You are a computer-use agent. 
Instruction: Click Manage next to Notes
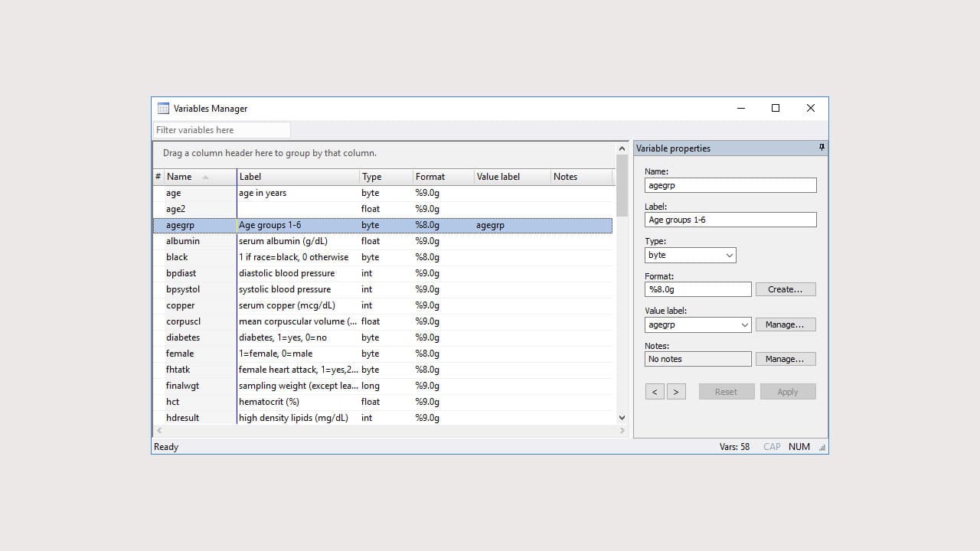pos(786,358)
